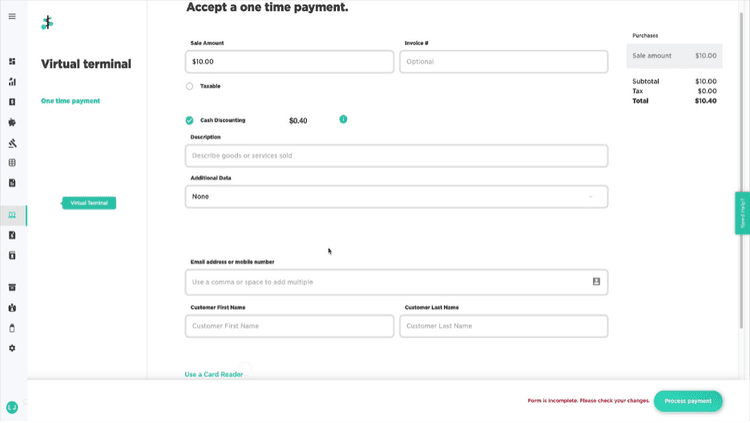Open the Need Help side tab
Screen dimensions: 750x423
(x=742, y=213)
